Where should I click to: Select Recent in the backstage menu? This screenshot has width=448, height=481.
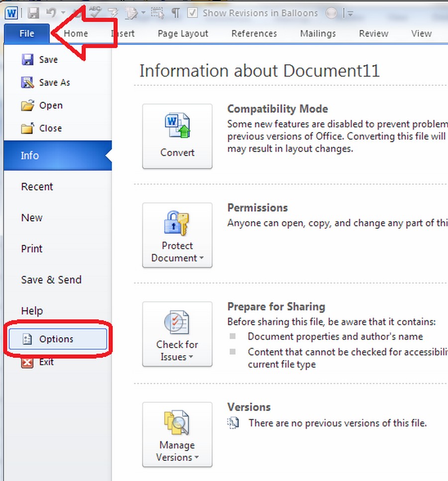coord(37,187)
